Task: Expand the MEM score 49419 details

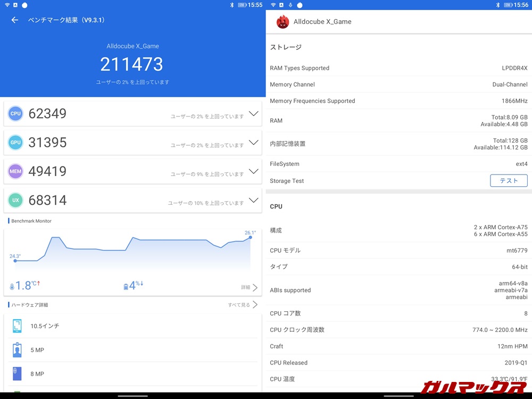Action: (x=253, y=171)
